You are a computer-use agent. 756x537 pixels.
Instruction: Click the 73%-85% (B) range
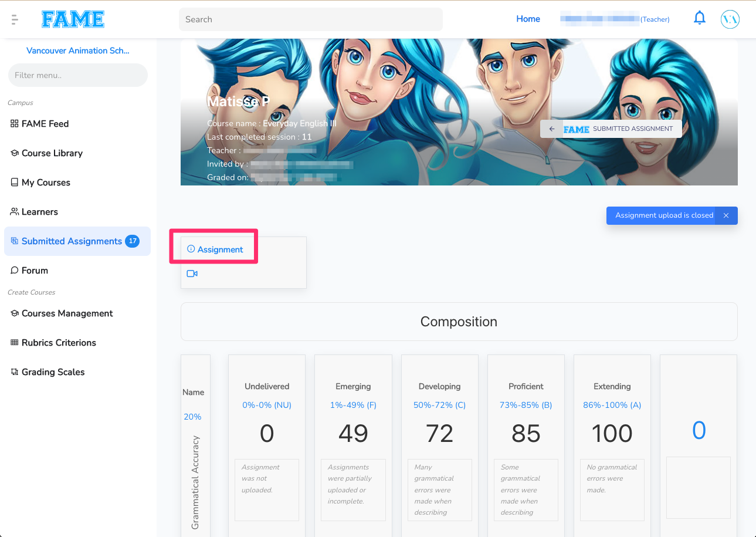coord(526,405)
